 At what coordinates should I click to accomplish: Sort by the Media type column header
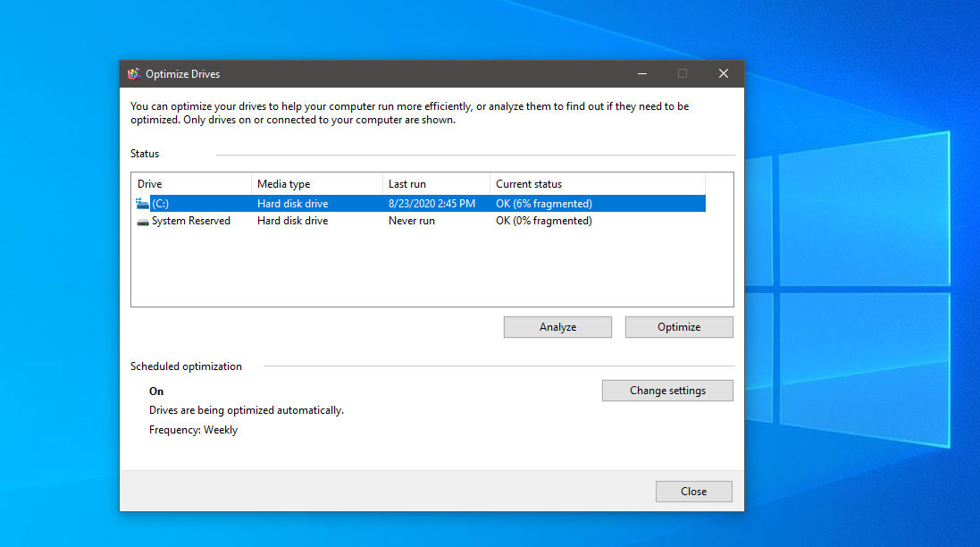(x=317, y=184)
